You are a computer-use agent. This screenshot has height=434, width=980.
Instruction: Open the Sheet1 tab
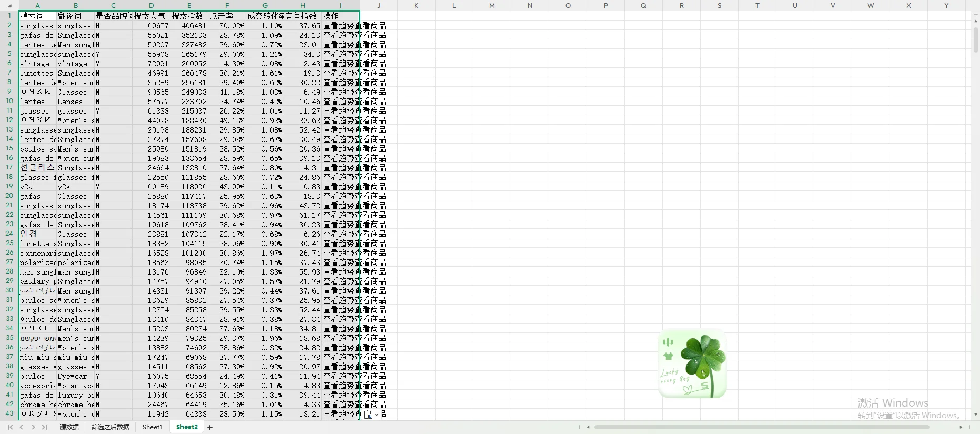[x=153, y=427]
